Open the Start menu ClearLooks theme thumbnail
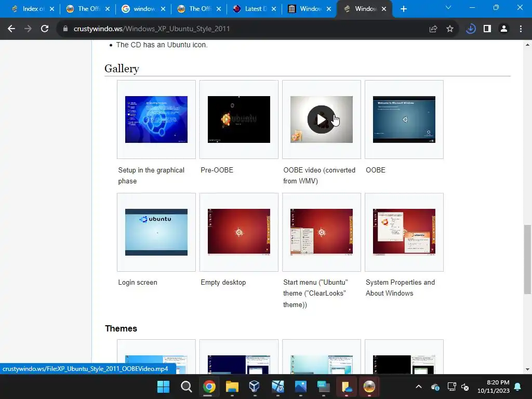This screenshot has height=399, width=532. (x=321, y=232)
